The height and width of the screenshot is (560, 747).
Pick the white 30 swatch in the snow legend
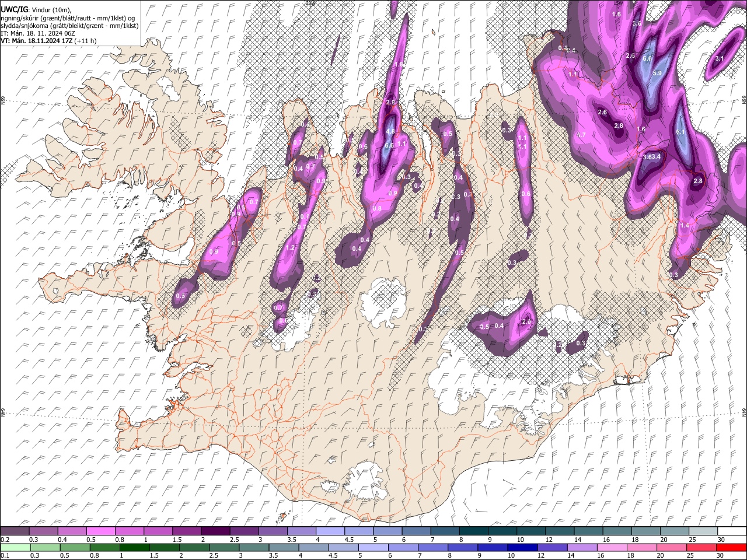coord(732,531)
